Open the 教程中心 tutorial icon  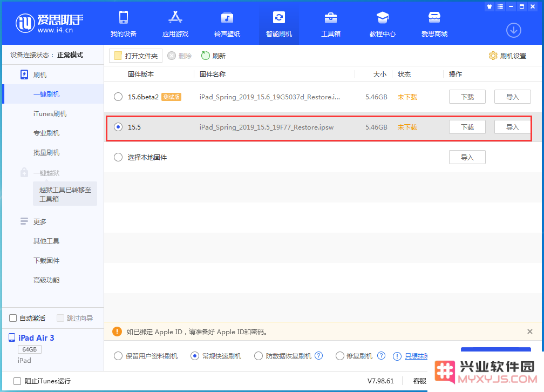(x=382, y=17)
